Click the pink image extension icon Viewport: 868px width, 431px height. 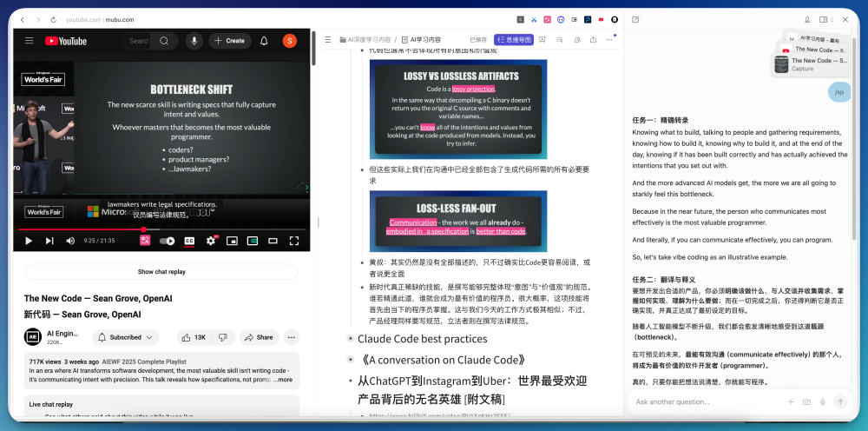[x=548, y=19]
